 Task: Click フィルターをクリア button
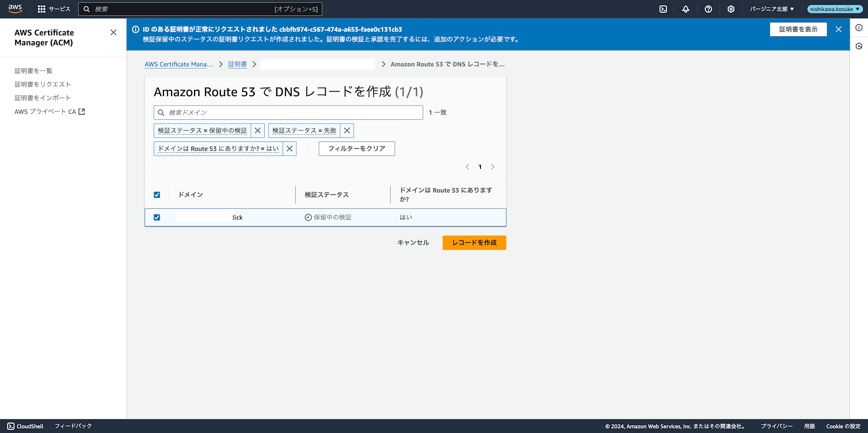[x=357, y=149]
